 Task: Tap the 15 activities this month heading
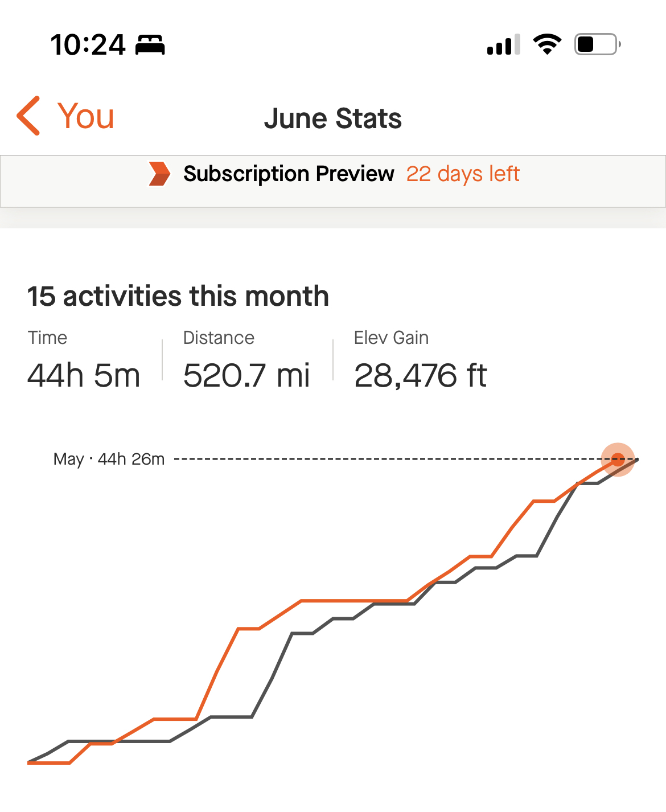click(x=178, y=296)
